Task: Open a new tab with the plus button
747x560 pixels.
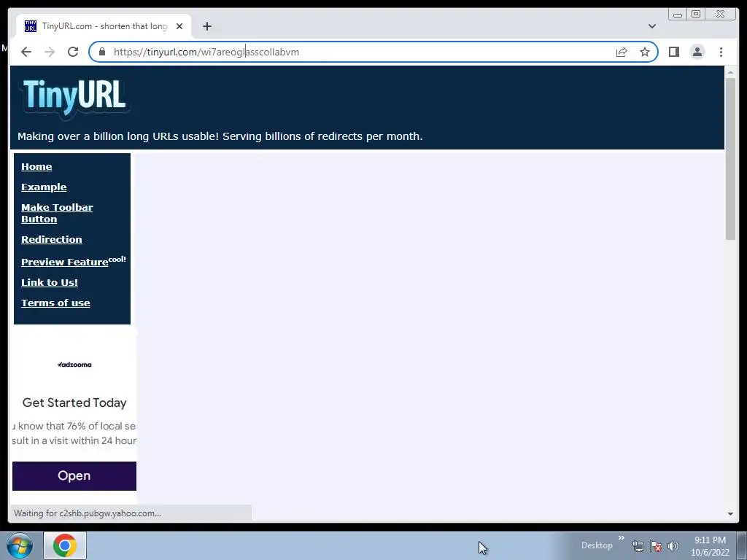Action: coord(206,26)
